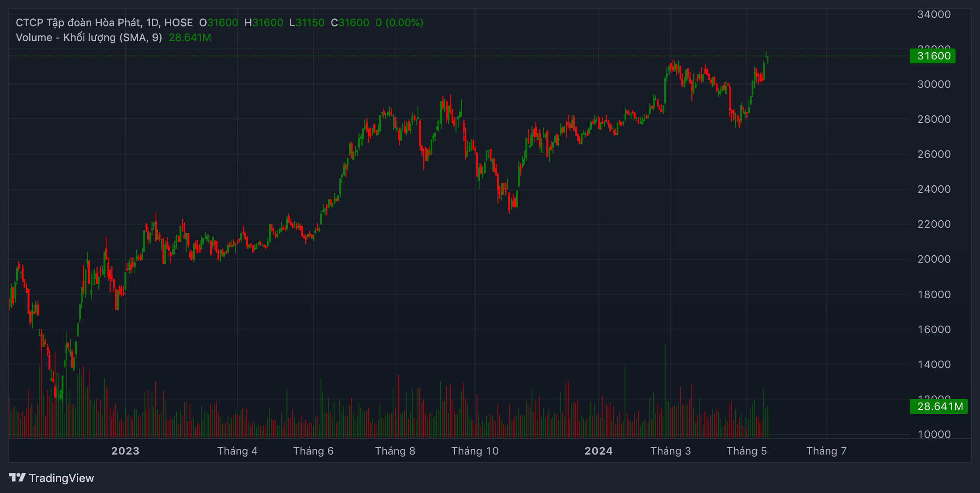Click the Tháng 5 axis label

click(x=747, y=451)
